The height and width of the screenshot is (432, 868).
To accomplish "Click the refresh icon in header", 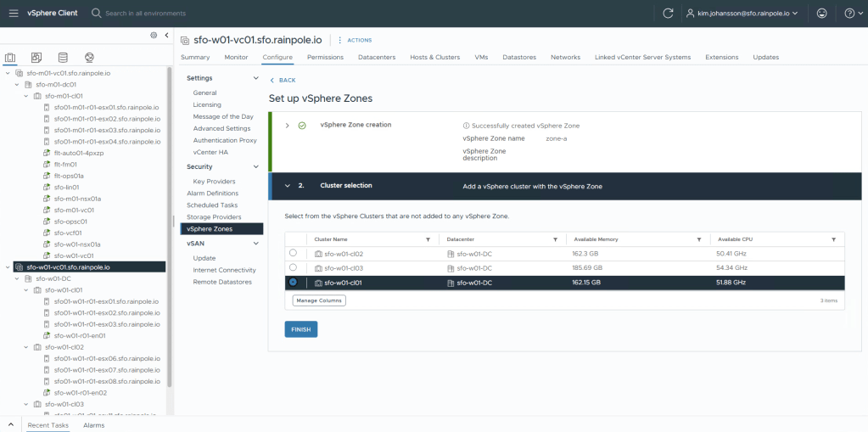I will (668, 13).
